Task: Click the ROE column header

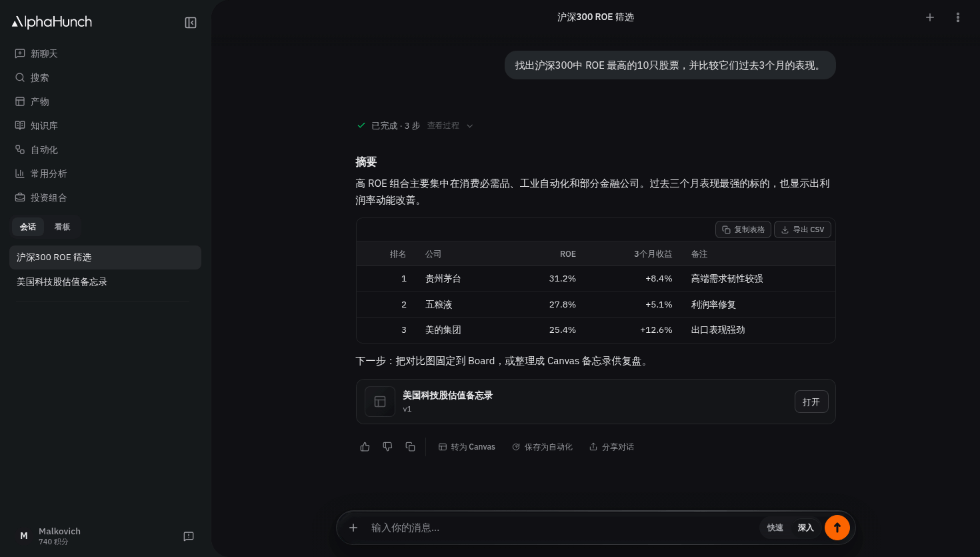Action: click(568, 254)
